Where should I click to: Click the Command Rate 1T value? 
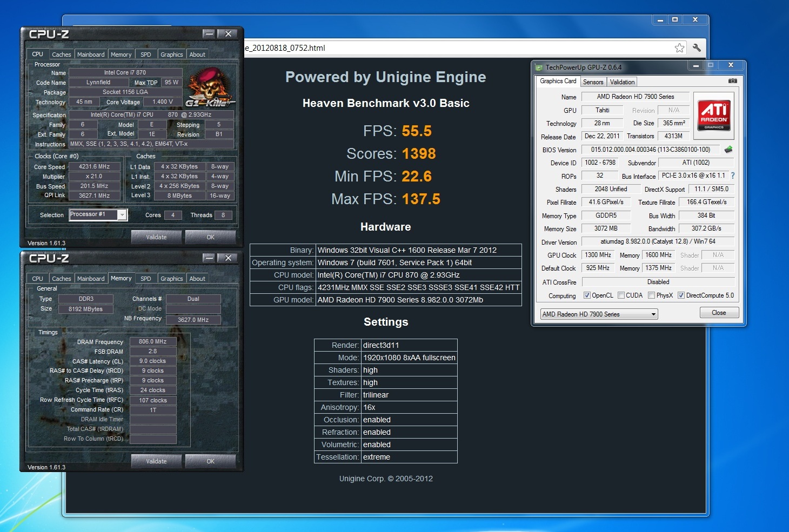coord(153,410)
